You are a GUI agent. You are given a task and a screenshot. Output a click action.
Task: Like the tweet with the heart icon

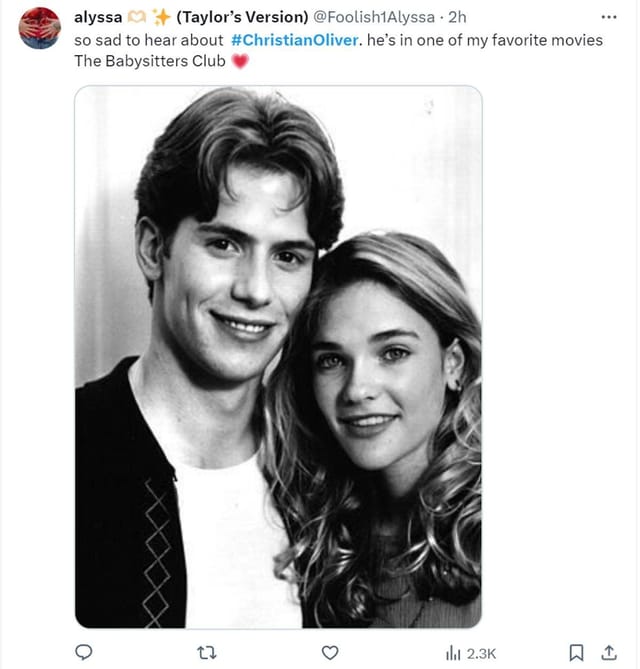pyautogui.click(x=330, y=652)
